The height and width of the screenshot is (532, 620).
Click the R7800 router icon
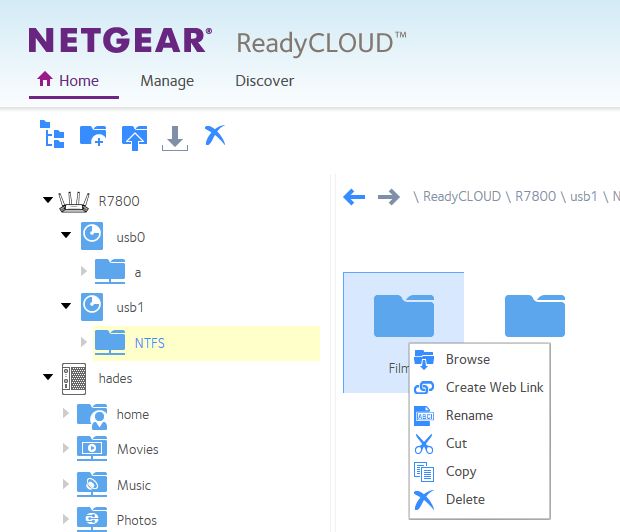pos(74,202)
